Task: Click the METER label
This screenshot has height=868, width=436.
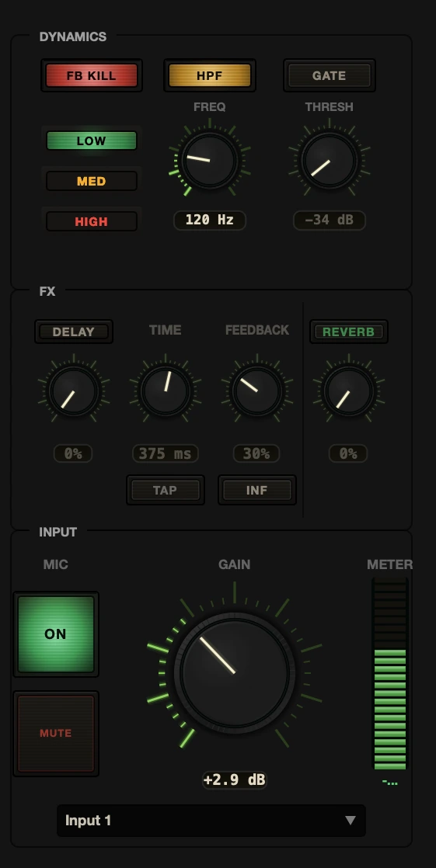Action: point(390,564)
